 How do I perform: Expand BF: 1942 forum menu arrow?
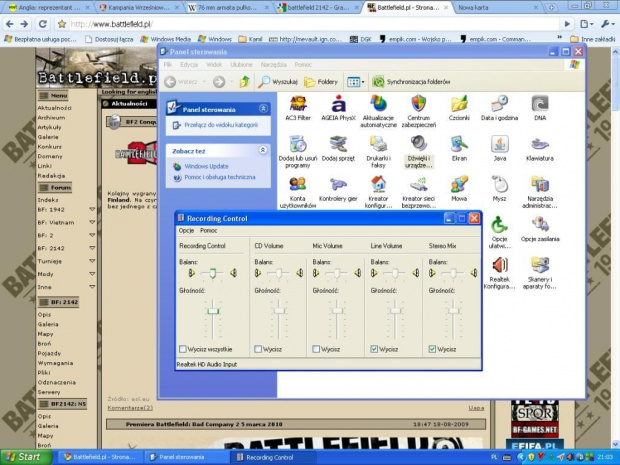pos(92,209)
